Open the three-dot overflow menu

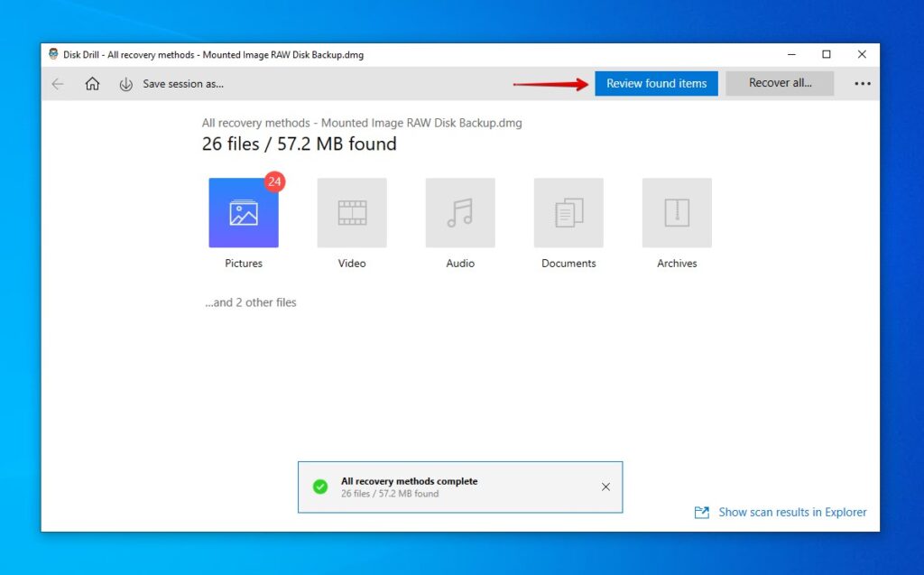coord(862,84)
